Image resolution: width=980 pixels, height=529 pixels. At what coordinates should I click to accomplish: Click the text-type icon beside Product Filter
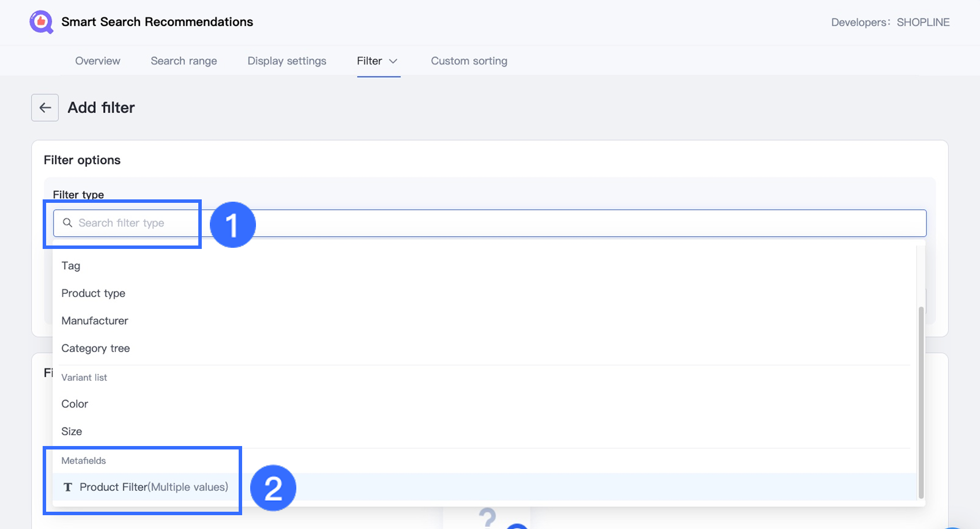68,488
